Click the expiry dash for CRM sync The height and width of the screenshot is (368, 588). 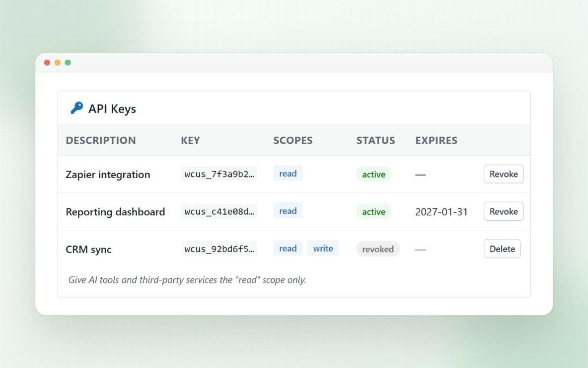point(420,249)
